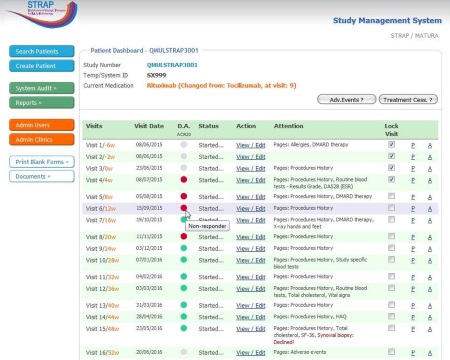450x360 pixels.
Task: Tick the Lock Visit checkbox for Visit 6
Action: [392, 208]
